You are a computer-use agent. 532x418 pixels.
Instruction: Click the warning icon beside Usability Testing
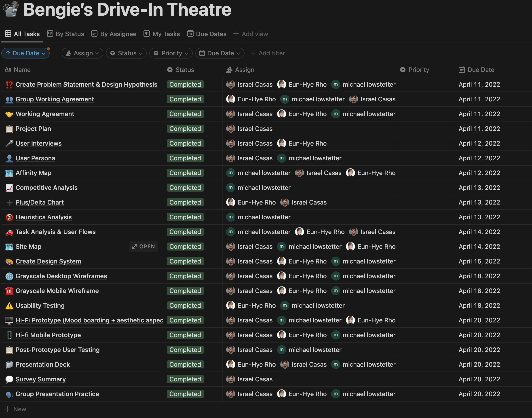pyautogui.click(x=9, y=306)
